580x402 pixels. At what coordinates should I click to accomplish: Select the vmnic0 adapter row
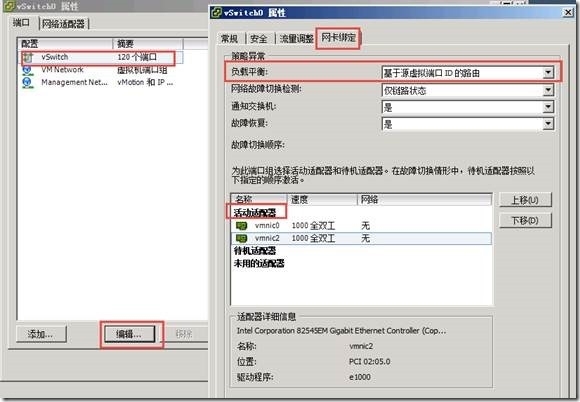coord(361,226)
